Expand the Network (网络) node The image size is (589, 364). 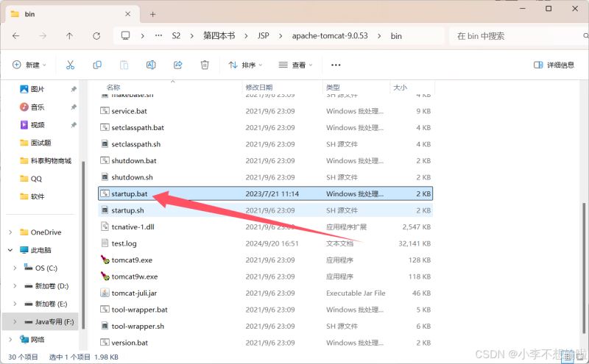tap(10, 340)
